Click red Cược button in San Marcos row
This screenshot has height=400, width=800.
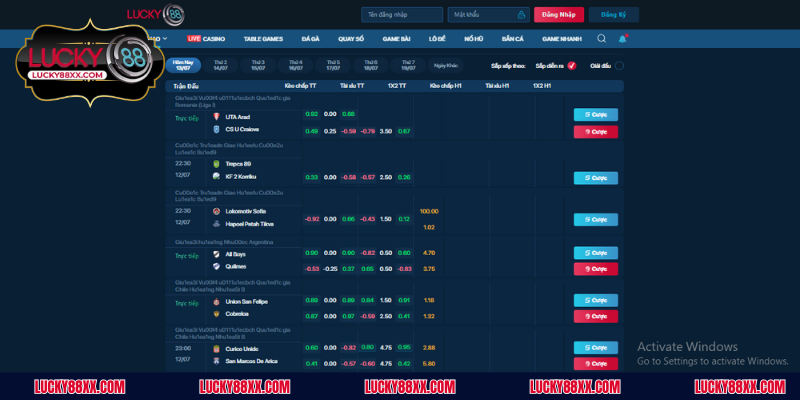(595, 364)
